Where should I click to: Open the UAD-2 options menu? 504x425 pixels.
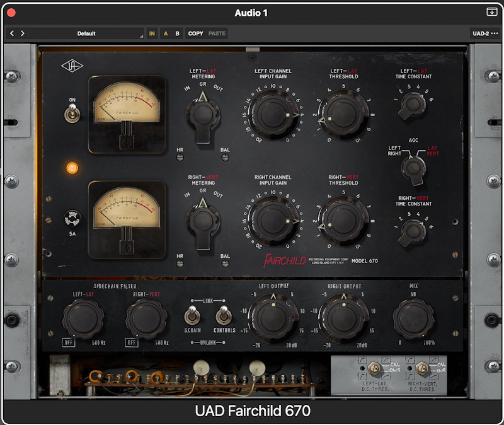pyautogui.click(x=485, y=33)
